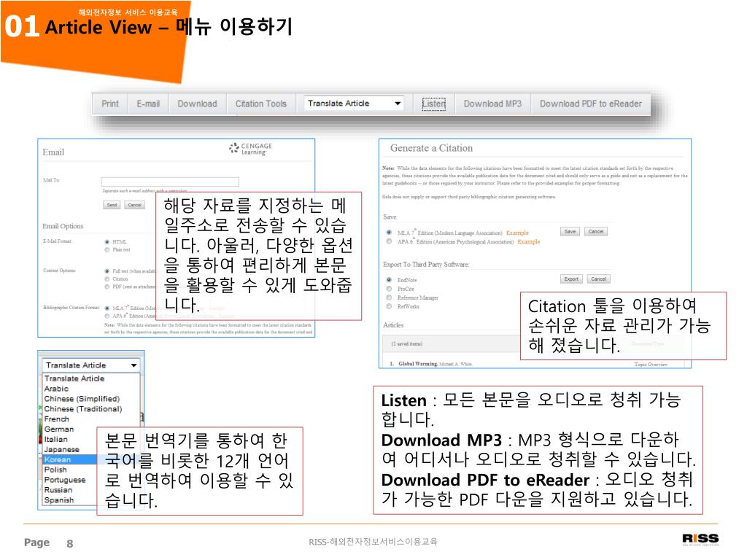Select Plain text e-mail format
Viewport: 747px width, 560px height.
(x=107, y=249)
